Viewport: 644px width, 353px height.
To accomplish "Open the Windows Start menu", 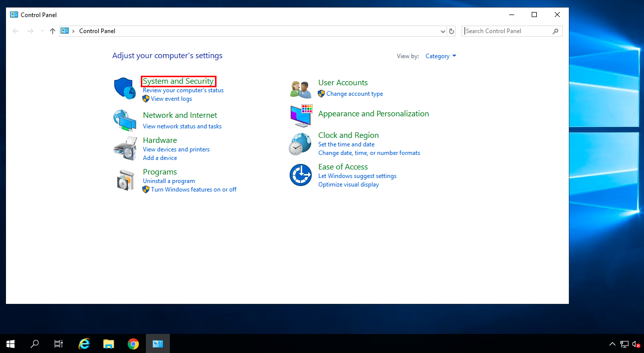I will coord(11,343).
